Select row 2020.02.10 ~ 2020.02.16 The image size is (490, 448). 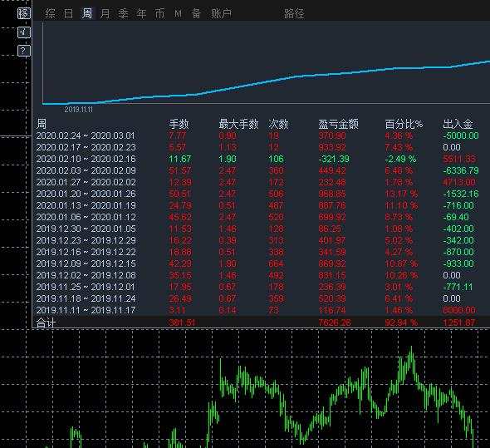pyautogui.click(x=261, y=159)
